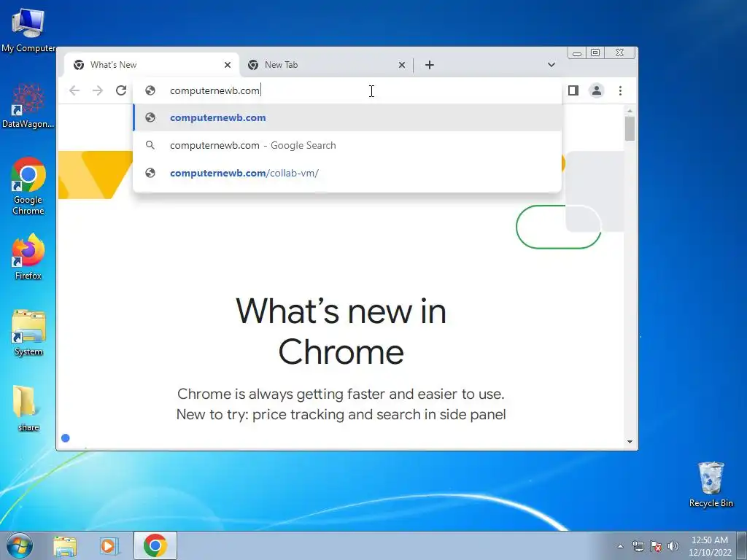Viewport: 747px width, 560px height.
Task: Click the Chrome taskbar button
Action: tap(155, 545)
